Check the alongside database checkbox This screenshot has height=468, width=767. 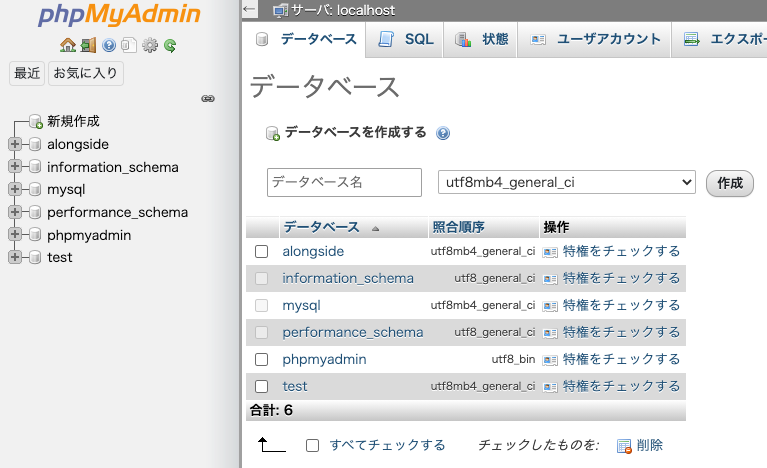click(x=262, y=251)
